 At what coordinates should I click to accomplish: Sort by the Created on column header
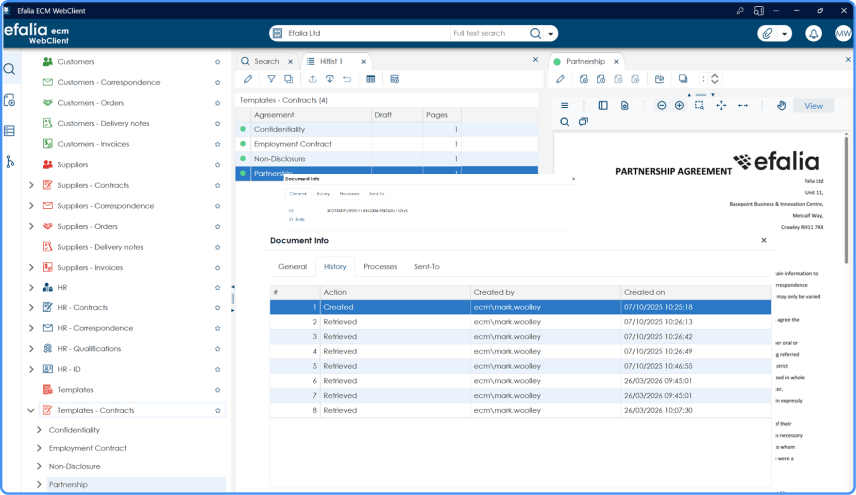pyautogui.click(x=696, y=292)
